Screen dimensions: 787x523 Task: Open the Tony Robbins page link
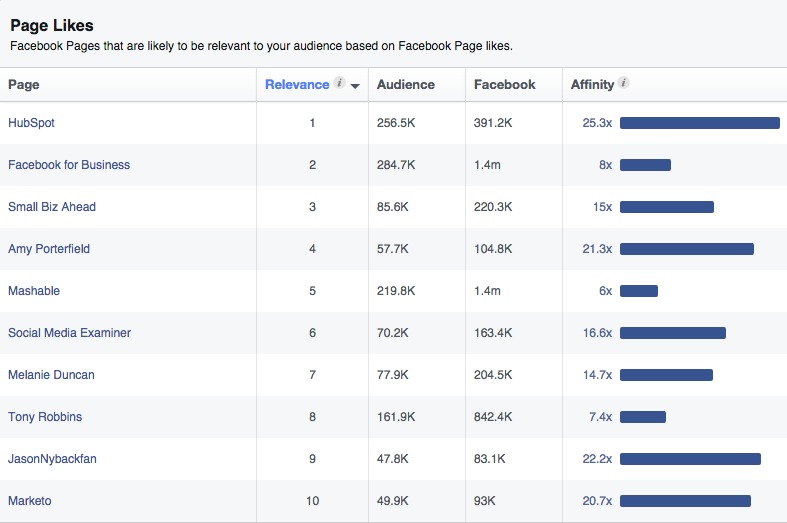point(45,417)
